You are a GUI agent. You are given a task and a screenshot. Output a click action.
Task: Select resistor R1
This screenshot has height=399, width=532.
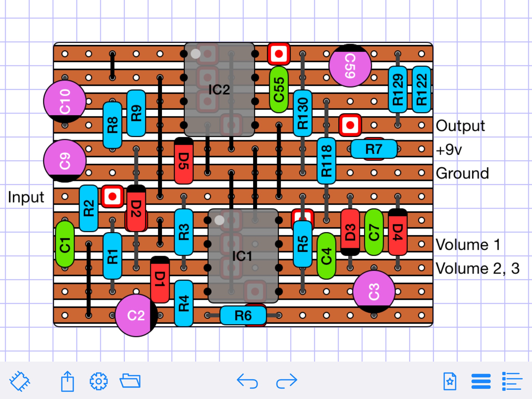[x=112, y=256]
